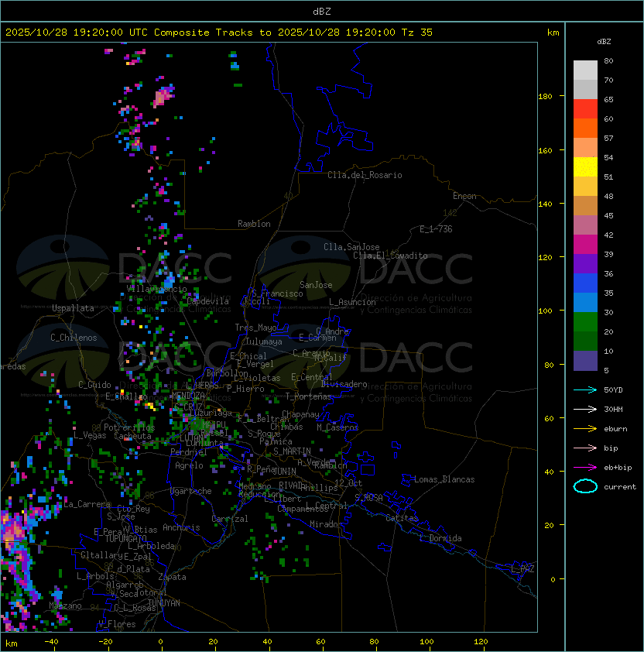Screen dimensions: 644x652
Task: Click the 'L_Asuncion' map label
Action: [x=352, y=302]
